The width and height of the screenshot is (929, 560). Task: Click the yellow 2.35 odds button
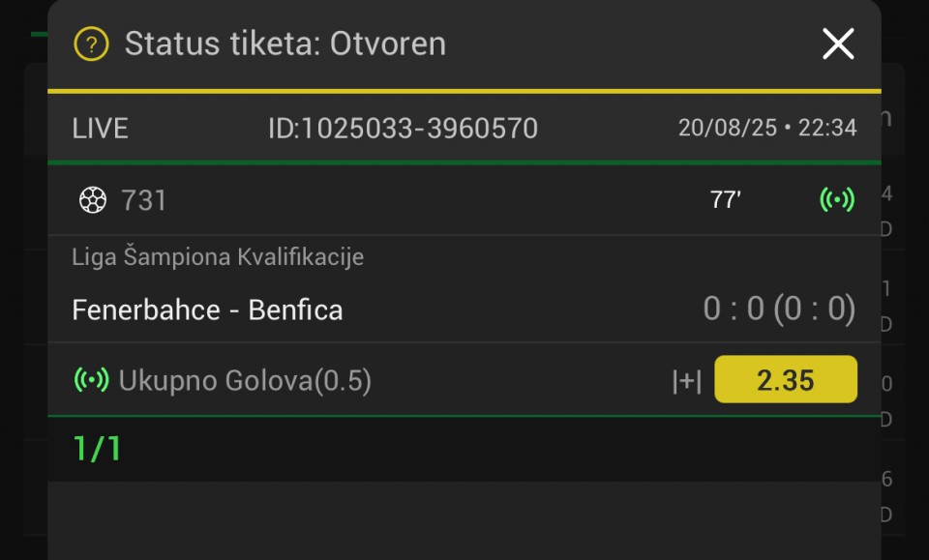coord(786,379)
